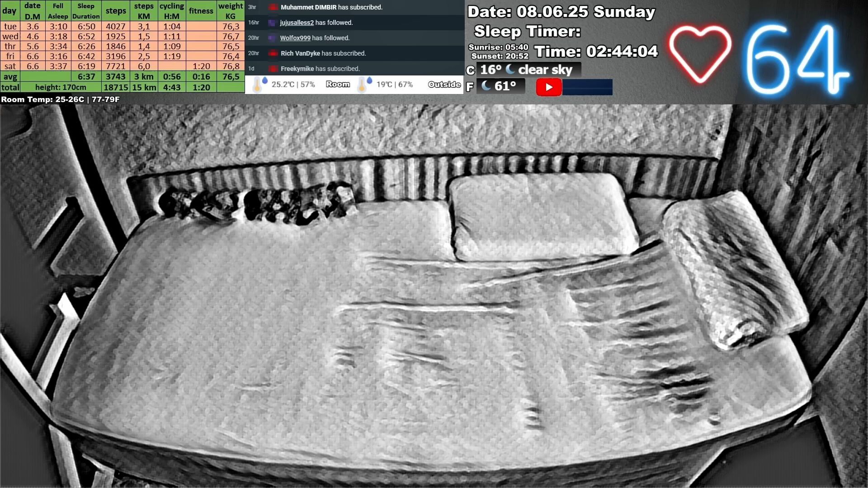Screen dimensions: 868x488
Task: Click the 3:34 fell asleep cell
Action: 58,46
